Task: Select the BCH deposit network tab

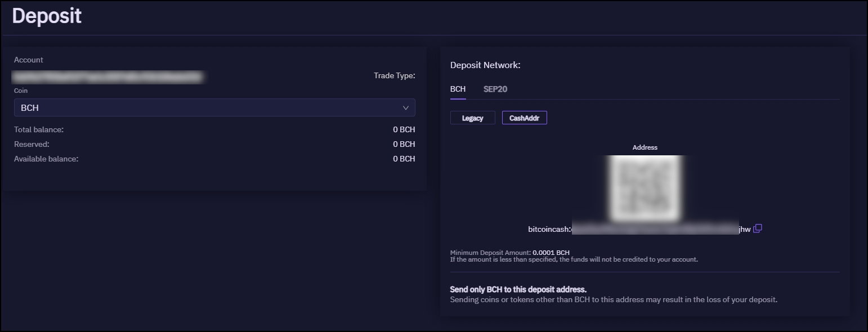Action: point(458,89)
